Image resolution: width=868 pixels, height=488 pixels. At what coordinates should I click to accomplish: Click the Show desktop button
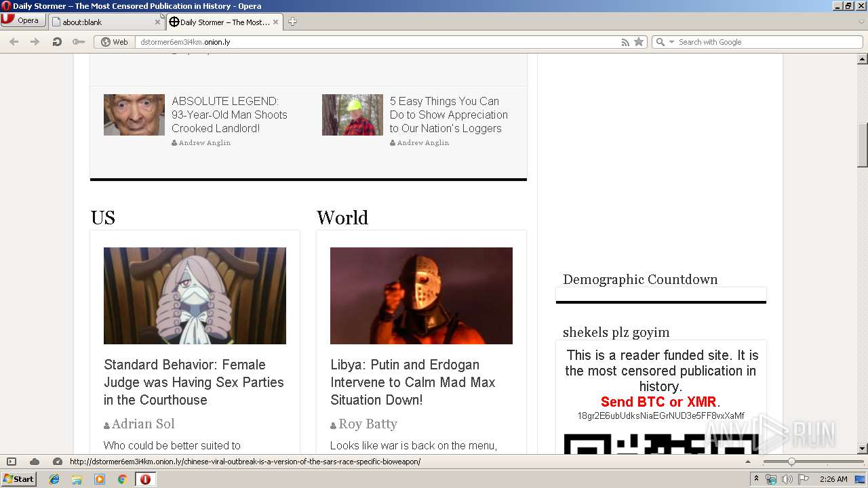tap(861, 479)
